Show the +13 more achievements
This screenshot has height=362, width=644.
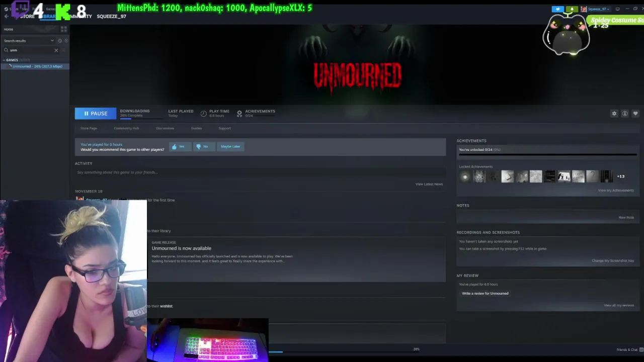click(621, 176)
